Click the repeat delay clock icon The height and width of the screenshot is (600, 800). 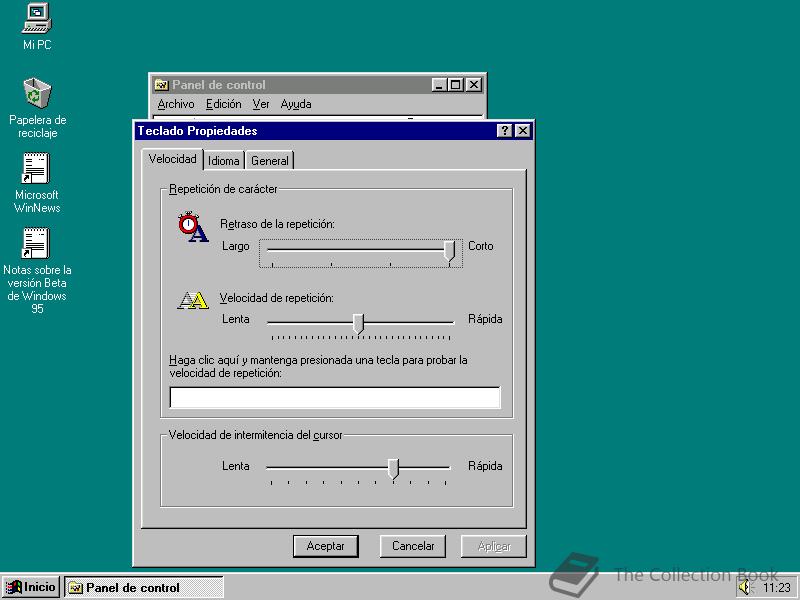coord(193,227)
